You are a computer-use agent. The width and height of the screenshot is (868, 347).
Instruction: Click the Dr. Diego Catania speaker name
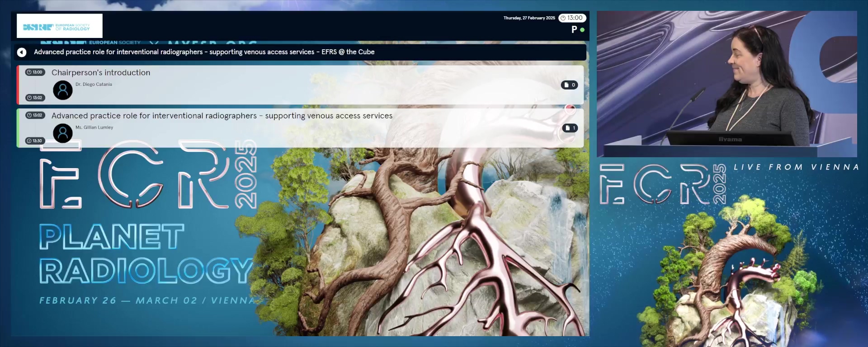[x=94, y=84]
